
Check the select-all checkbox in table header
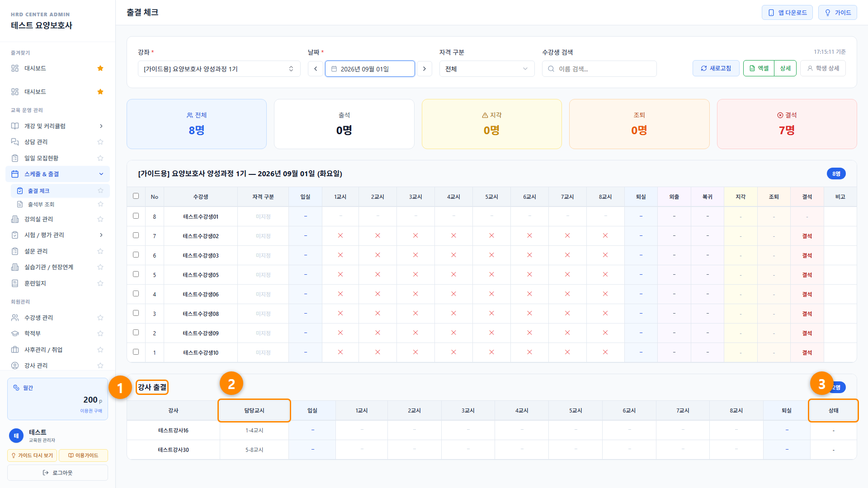click(136, 196)
